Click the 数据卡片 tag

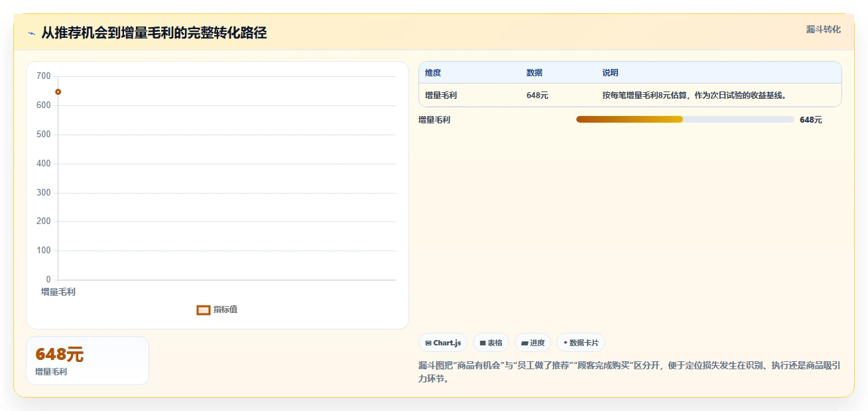(x=581, y=343)
